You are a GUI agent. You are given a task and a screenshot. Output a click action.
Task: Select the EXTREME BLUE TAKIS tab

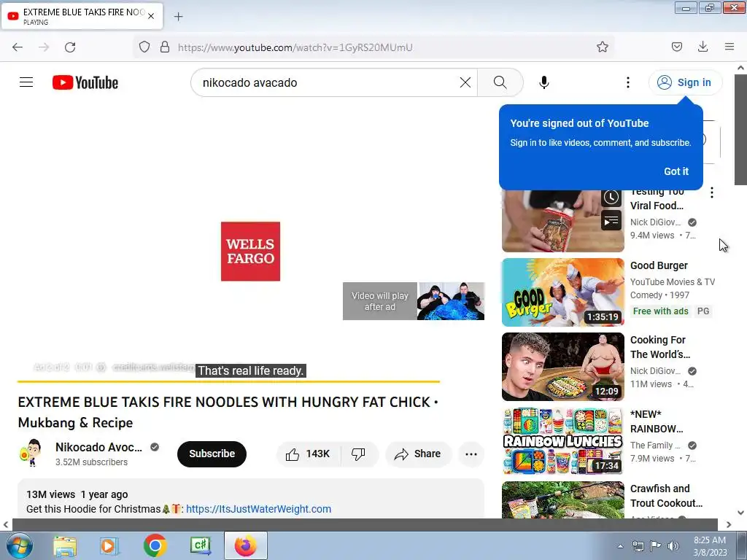tap(82, 16)
